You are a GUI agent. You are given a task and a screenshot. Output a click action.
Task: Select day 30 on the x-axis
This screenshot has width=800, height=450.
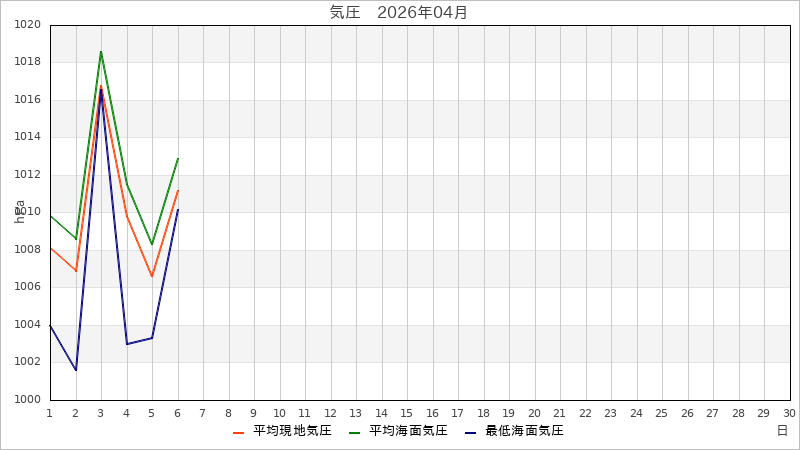[x=789, y=412]
